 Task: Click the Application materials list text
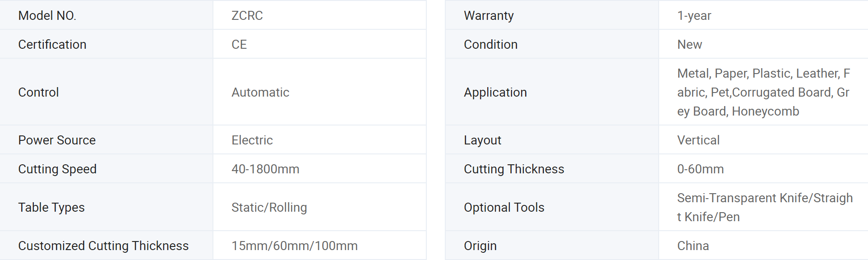click(763, 93)
